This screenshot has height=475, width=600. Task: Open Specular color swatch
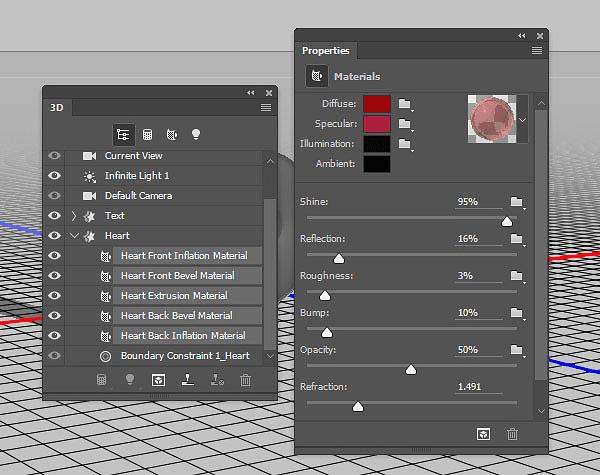click(x=377, y=124)
